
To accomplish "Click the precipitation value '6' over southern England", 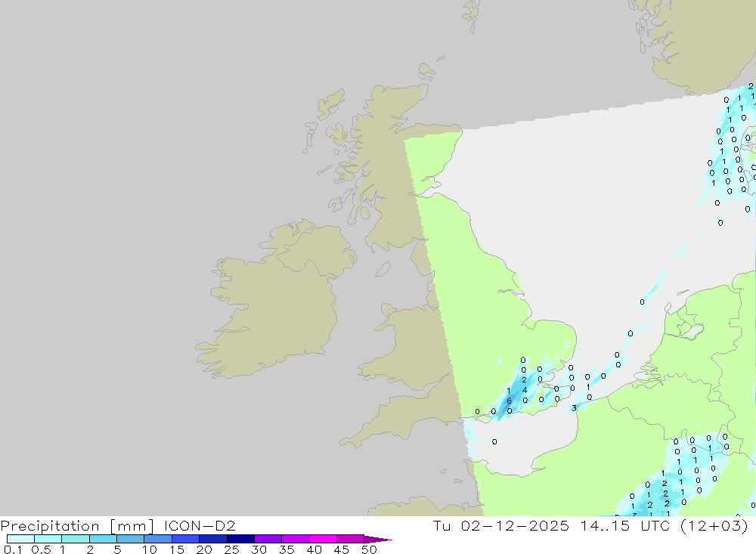I will click(x=509, y=401).
